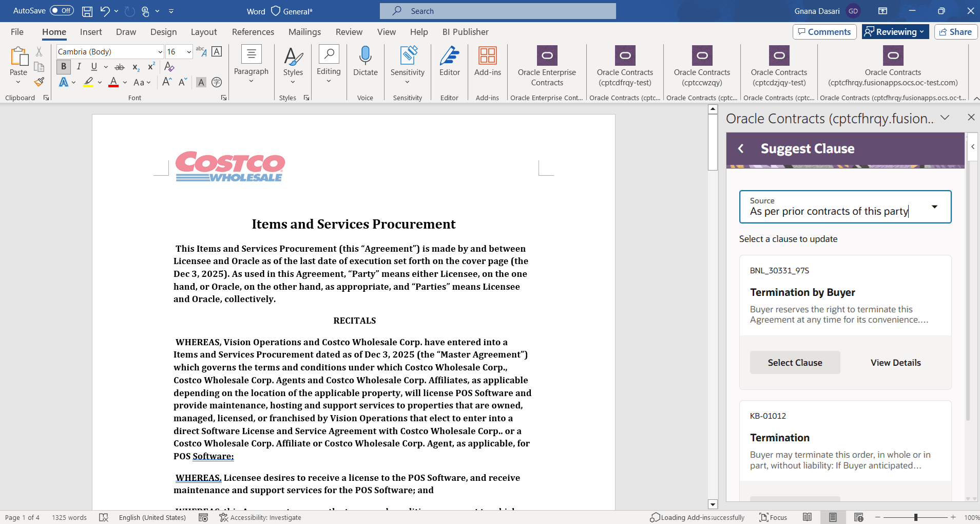Image resolution: width=980 pixels, height=524 pixels.
Task: Switch to the Mailings tab
Action: (305, 32)
